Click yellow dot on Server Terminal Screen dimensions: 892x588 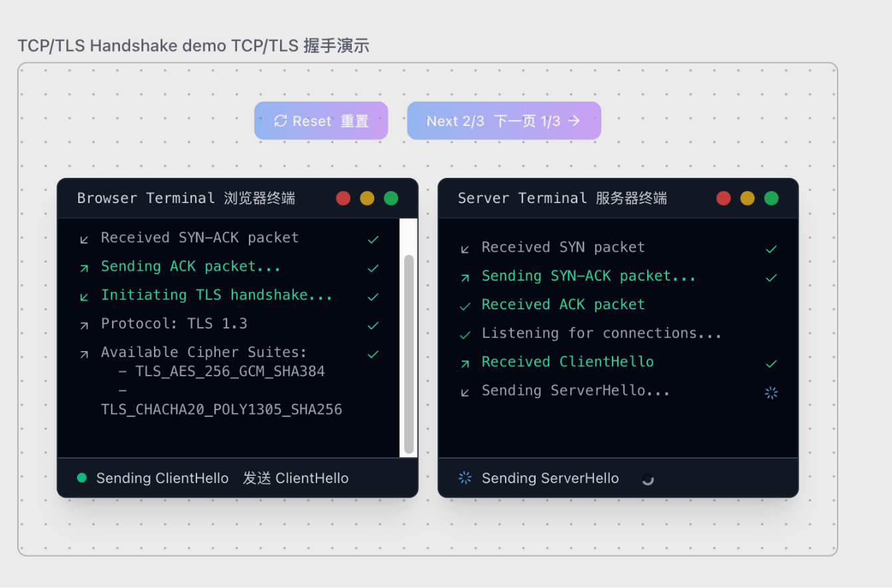[x=747, y=198]
